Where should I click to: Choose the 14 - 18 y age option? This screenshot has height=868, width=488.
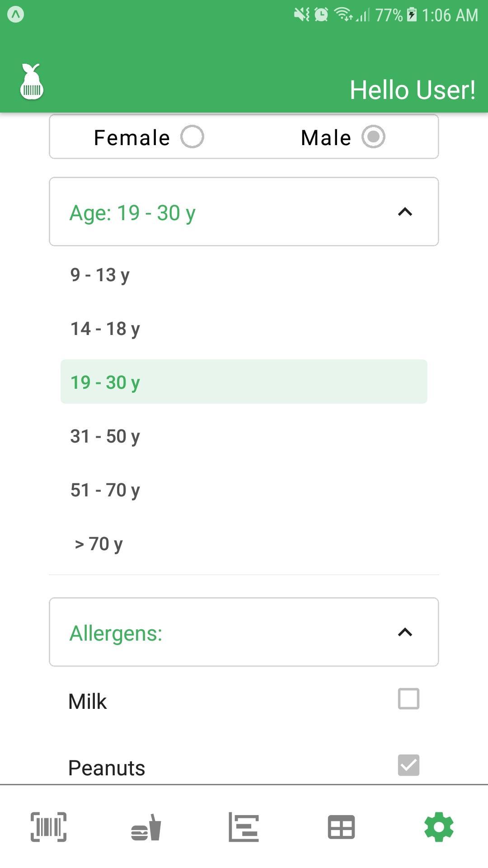(244, 329)
